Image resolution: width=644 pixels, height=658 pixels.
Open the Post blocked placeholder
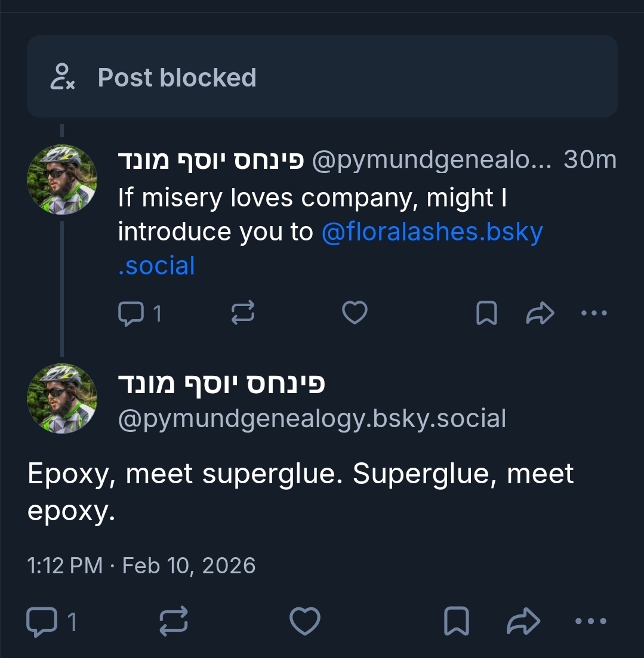[322, 77]
